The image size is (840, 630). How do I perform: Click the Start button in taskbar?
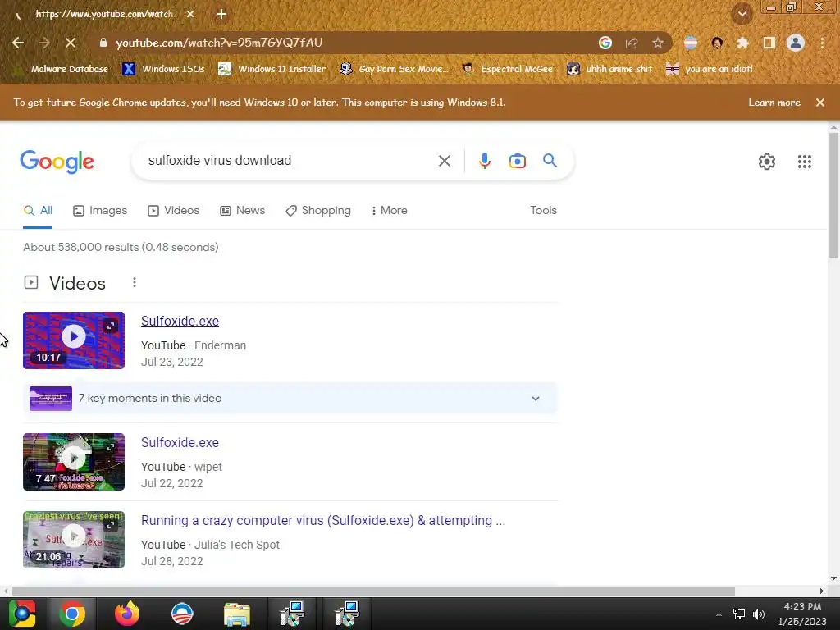point(22,614)
